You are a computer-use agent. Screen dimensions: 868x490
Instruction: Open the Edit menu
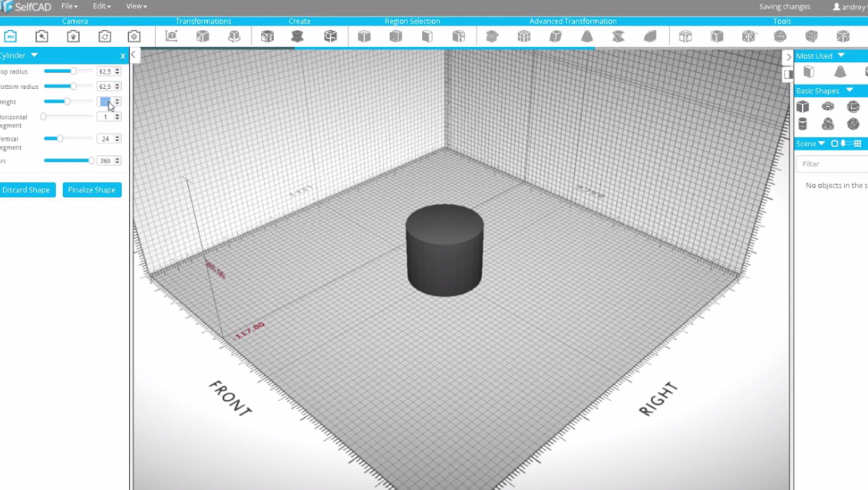pos(101,6)
